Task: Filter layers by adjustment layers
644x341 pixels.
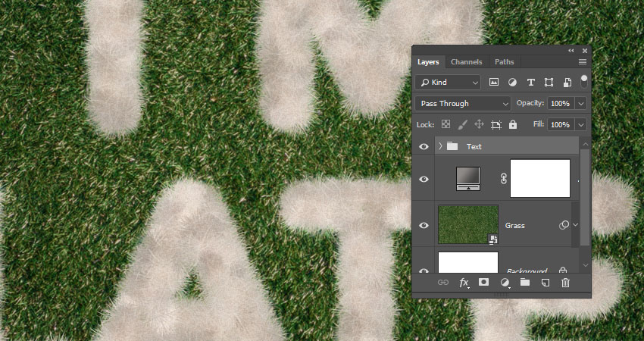Action: pos(512,82)
